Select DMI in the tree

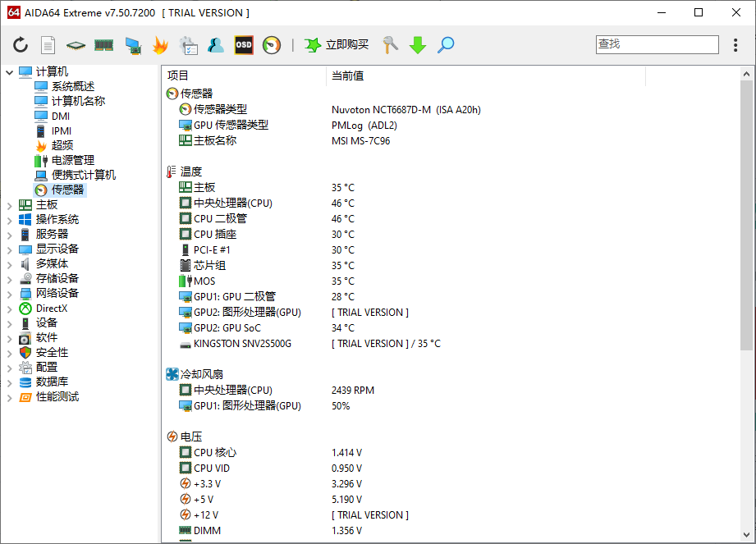[x=61, y=117]
